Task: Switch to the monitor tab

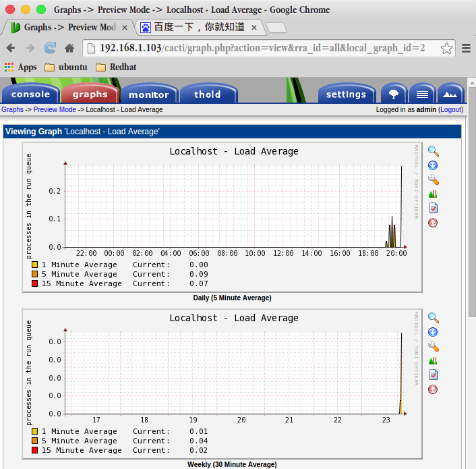Action: click(149, 94)
